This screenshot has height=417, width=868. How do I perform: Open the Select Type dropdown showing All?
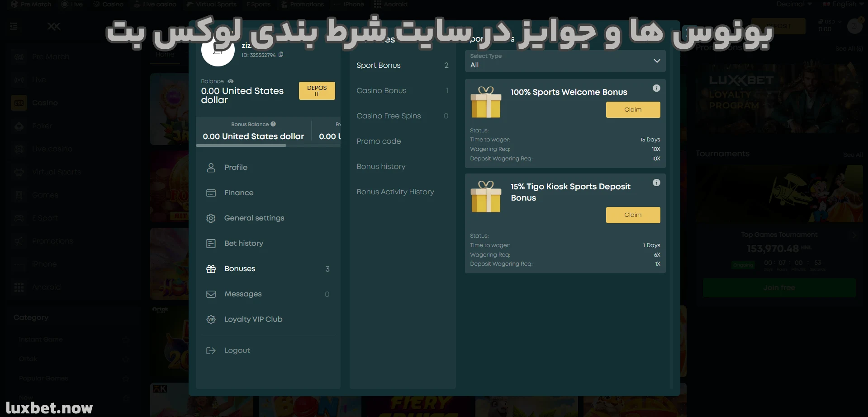pyautogui.click(x=564, y=61)
